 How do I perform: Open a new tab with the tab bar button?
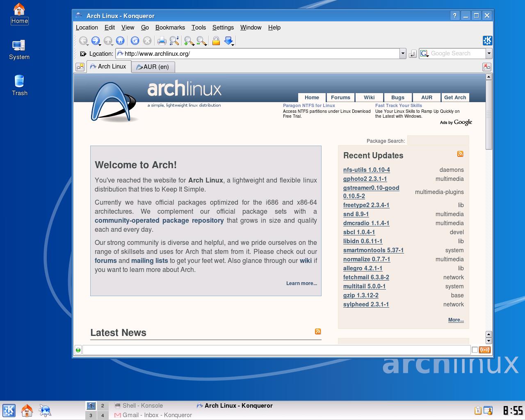(x=80, y=67)
